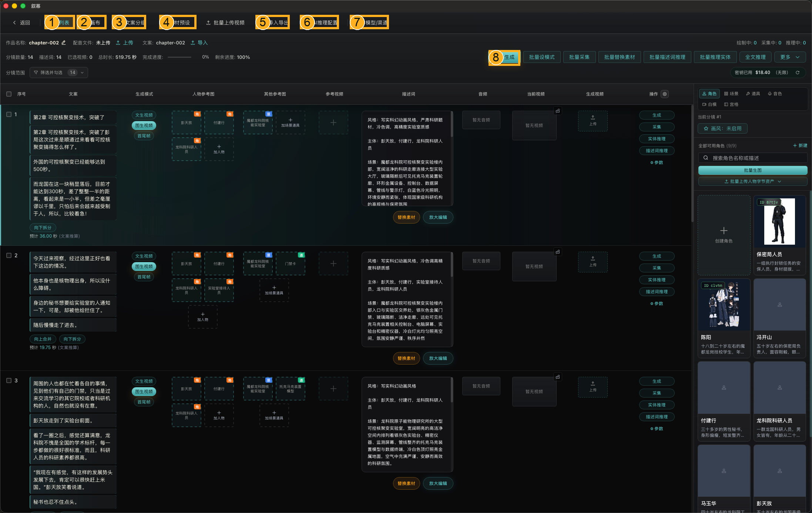The width and height of the screenshot is (812, 513).
Task: Click 加场景道具 plus in row 1
Action: [290, 123]
